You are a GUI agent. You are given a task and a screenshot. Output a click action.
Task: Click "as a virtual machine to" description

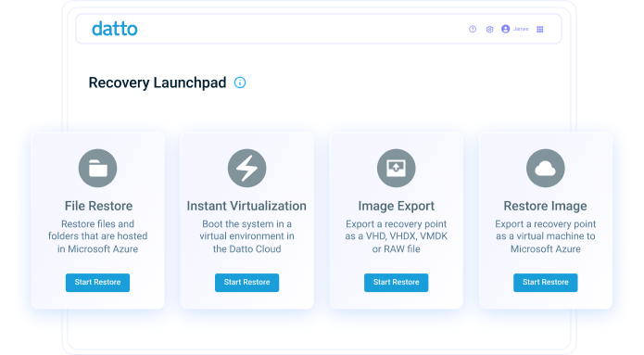(x=546, y=236)
